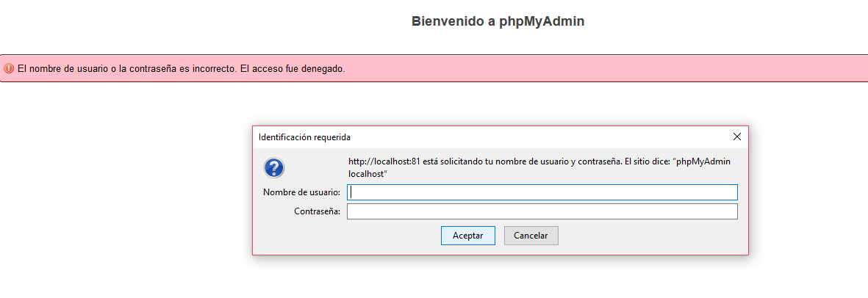
Task: Confirm login with the Aceptar button
Action: (467, 236)
